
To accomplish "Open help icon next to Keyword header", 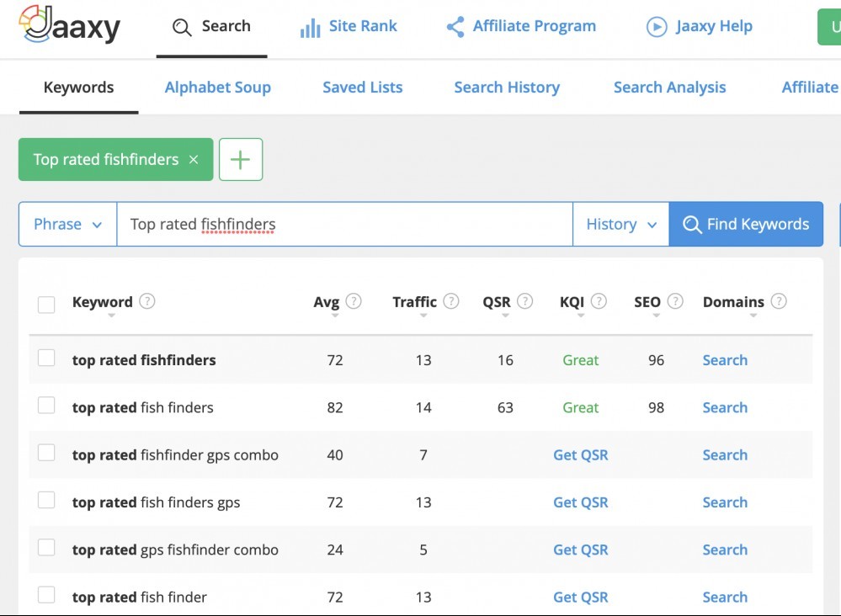I will 147,301.
